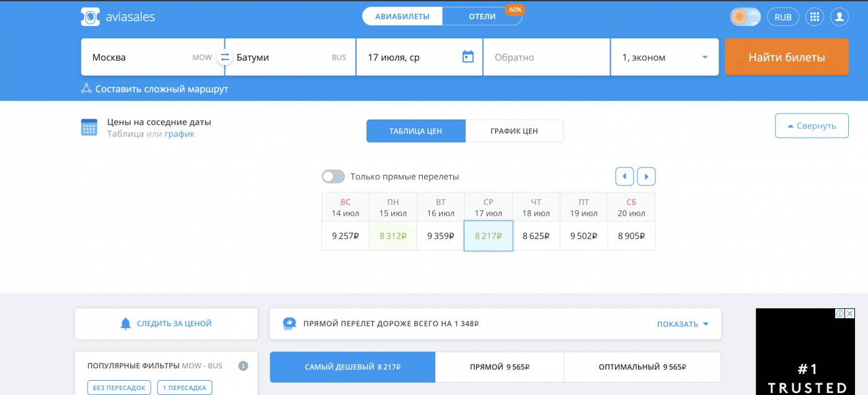Screen dimensions: 868x395
Task: Click the 'Обратно' return date field
Action: [x=546, y=57]
